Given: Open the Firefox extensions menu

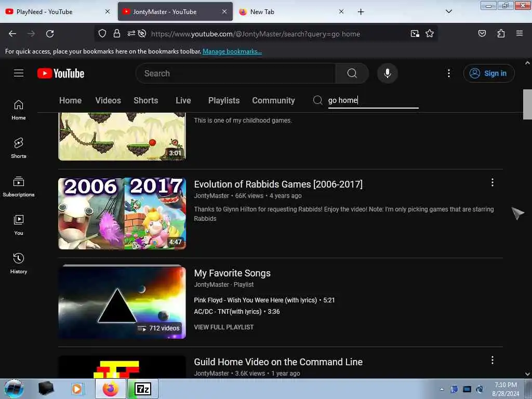Looking at the screenshot, I should (501, 34).
